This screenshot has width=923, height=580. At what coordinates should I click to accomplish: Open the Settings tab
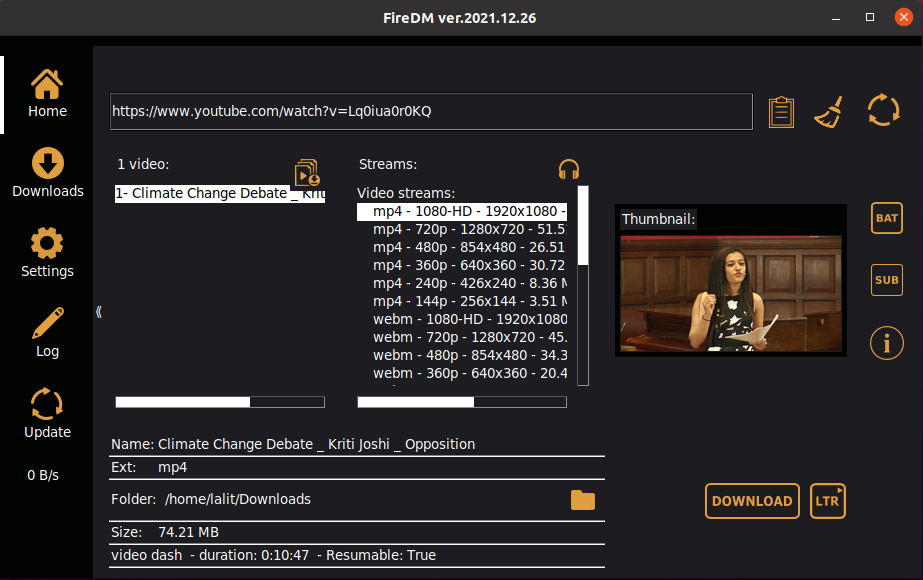tap(46, 252)
